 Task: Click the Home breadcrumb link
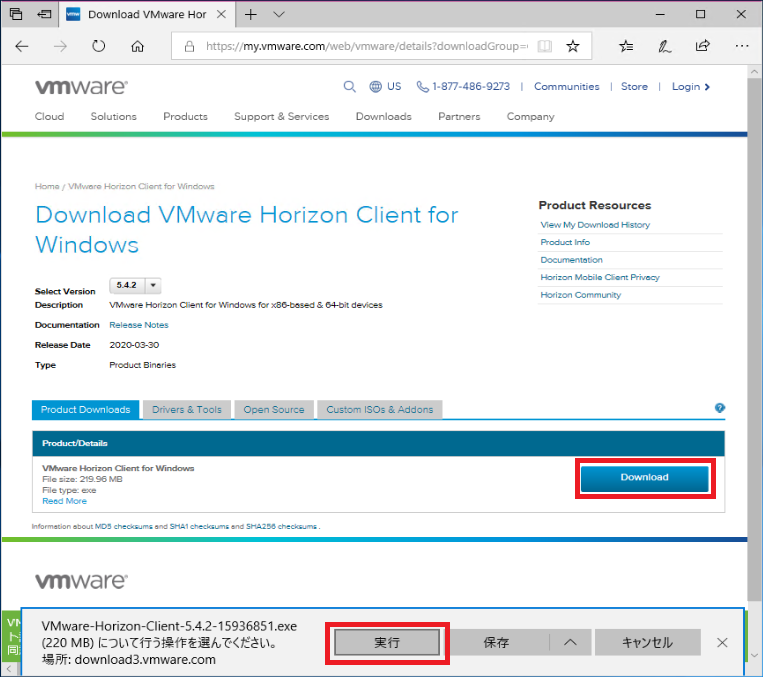[47, 186]
